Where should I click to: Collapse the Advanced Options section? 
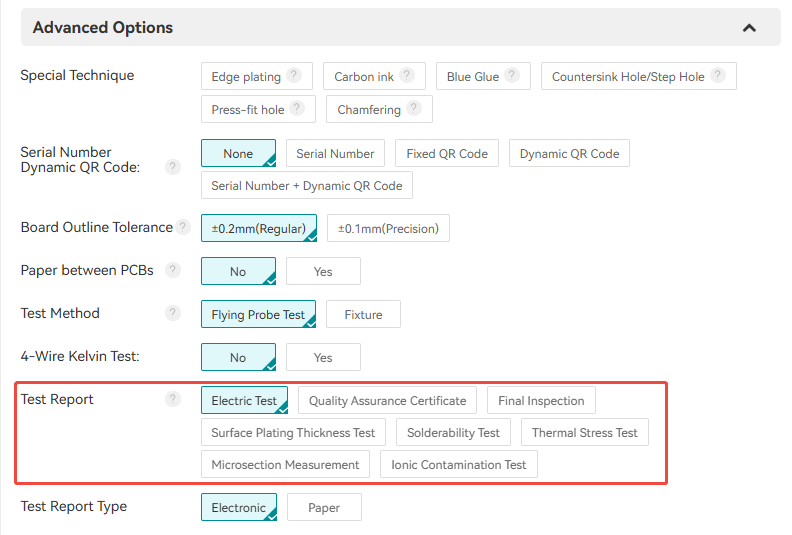pyautogui.click(x=749, y=28)
